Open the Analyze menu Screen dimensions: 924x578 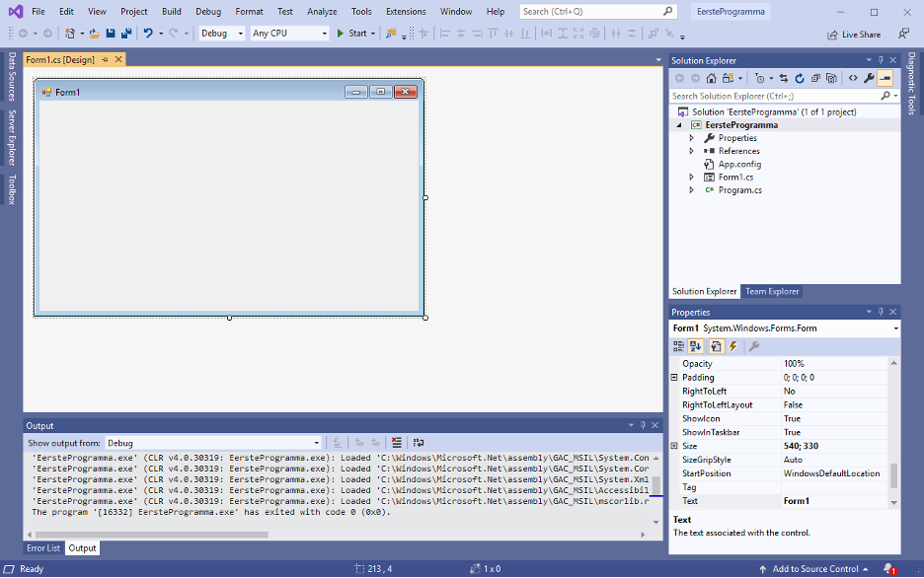click(x=322, y=11)
